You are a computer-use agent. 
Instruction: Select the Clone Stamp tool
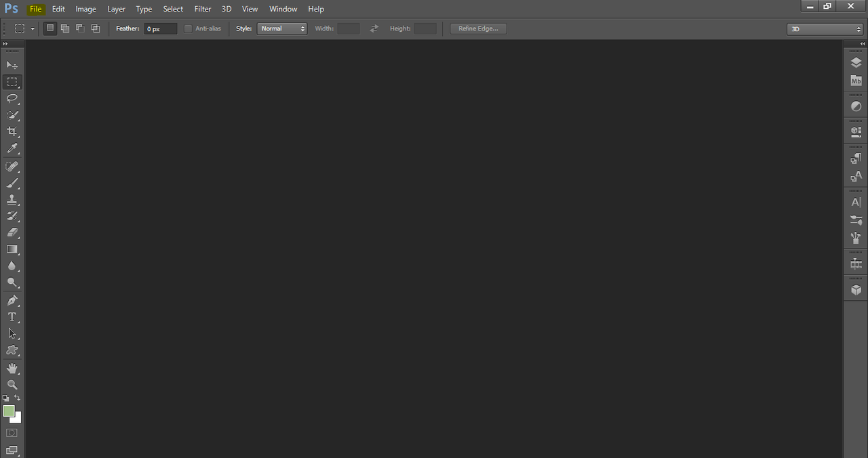12,200
